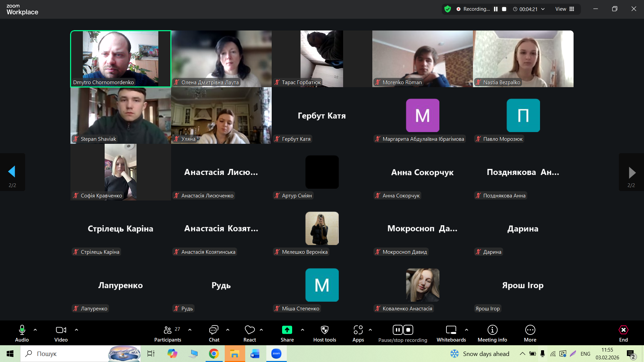Open Whiteboards

pos(451,334)
